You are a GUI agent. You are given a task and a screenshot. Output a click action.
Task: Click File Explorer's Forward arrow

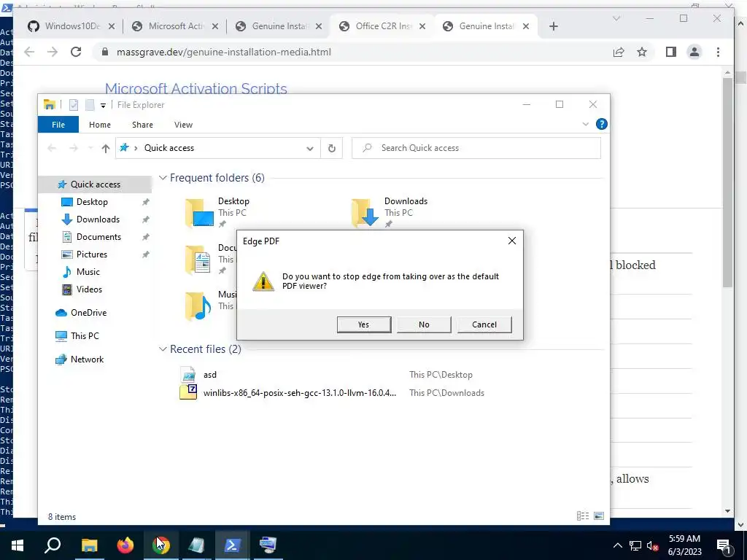pyautogui.click(x=74, y=148)
